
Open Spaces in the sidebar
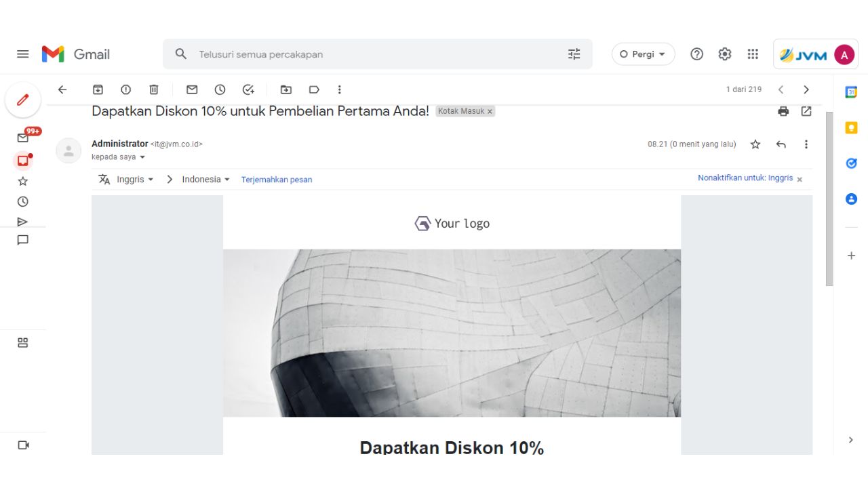point(23,343)
